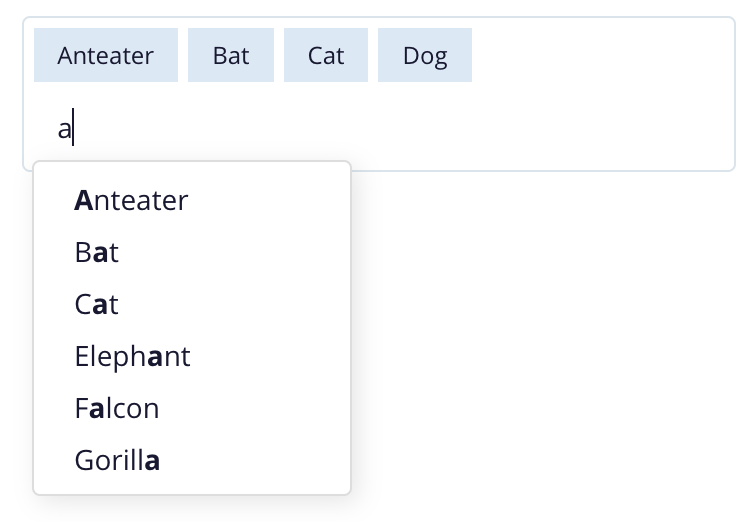Pick the Gorilla autocomplete suggestion

117,461
